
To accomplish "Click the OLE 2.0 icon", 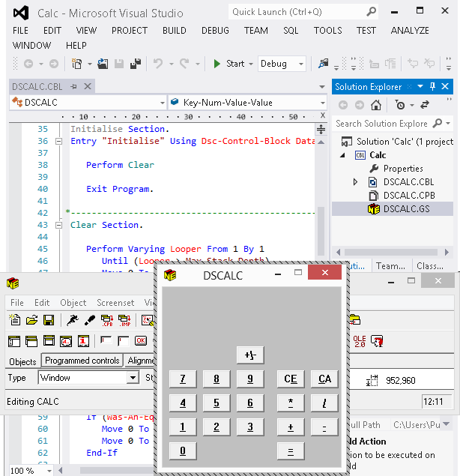I will point(359,340).
